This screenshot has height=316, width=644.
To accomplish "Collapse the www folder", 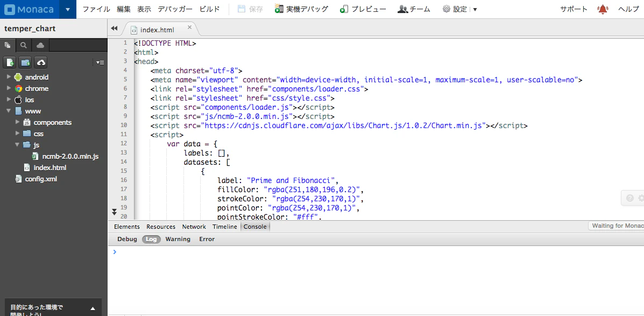I will click(9, 111).
